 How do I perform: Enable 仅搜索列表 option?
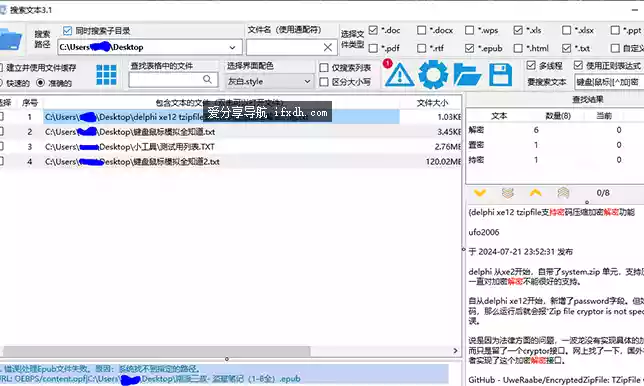pyautogui.click(x=324, y=68)
